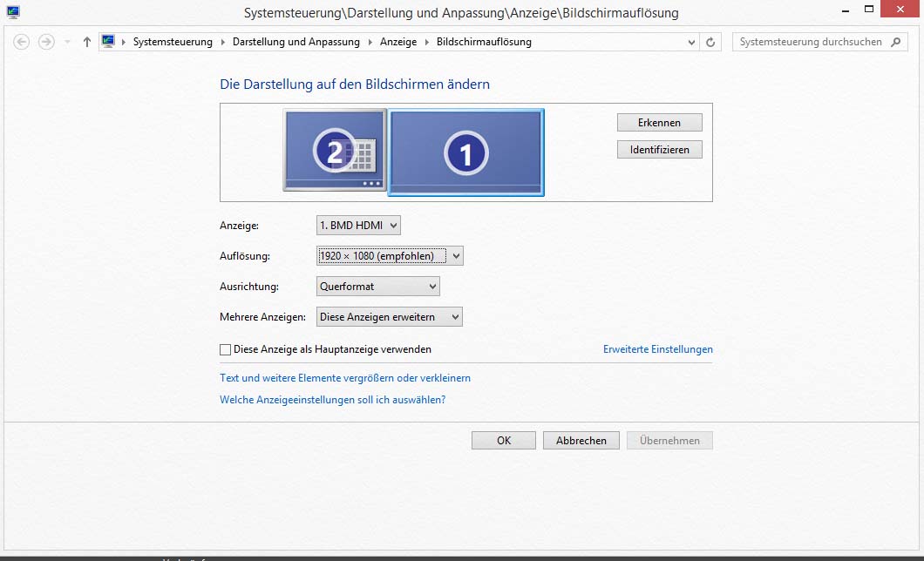
Task: Click the OK button
Action: coord(504,440)
